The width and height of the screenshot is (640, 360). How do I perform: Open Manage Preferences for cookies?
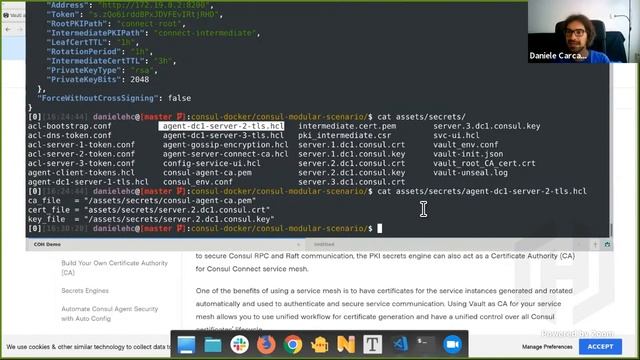tap(547, 347)
